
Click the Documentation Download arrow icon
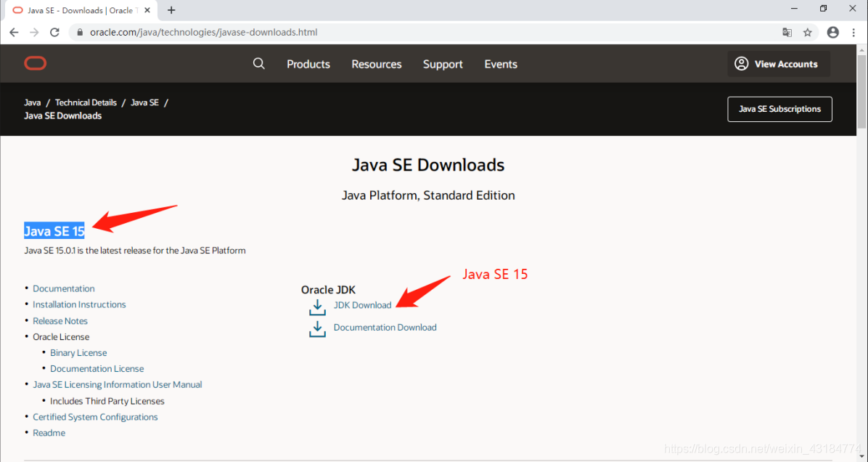coord(317,329)
